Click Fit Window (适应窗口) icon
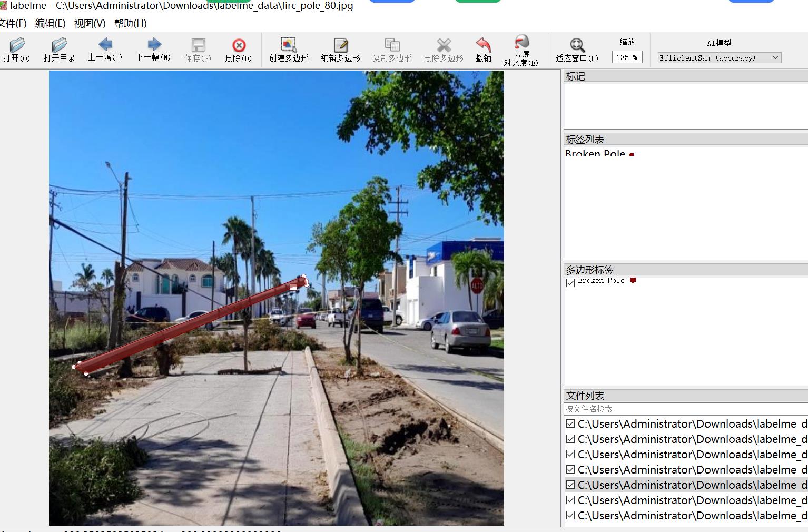The image size is (808, 532). (x=577, y=45)
